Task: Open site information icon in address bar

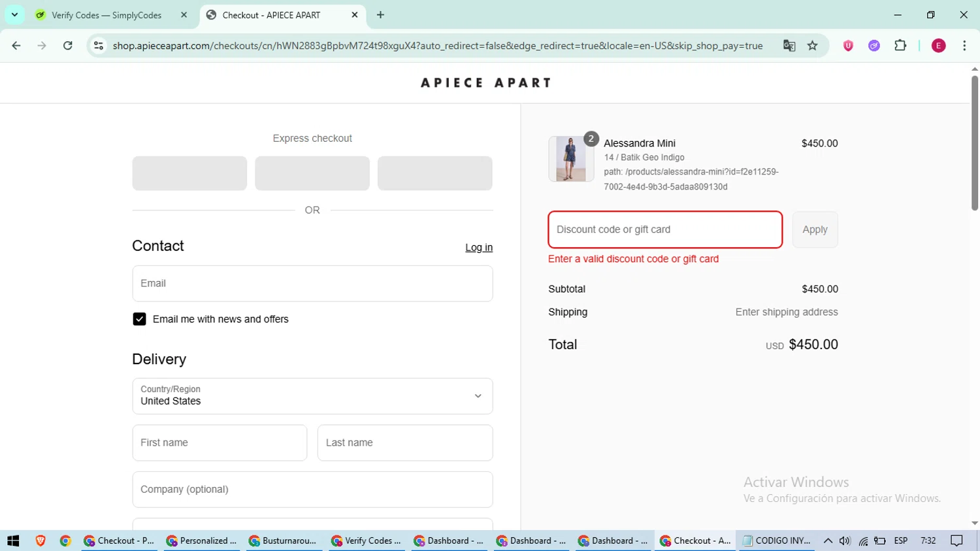Action: coord(99,46)
